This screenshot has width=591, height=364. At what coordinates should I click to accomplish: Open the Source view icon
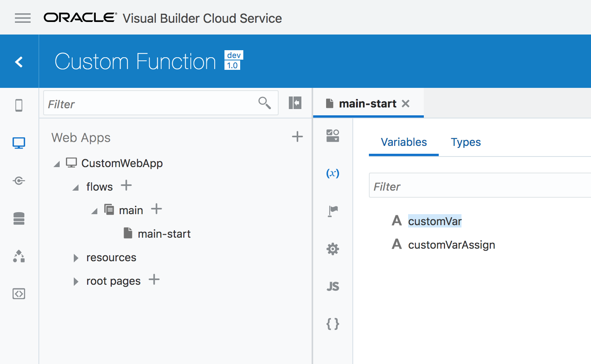(19, 293)
